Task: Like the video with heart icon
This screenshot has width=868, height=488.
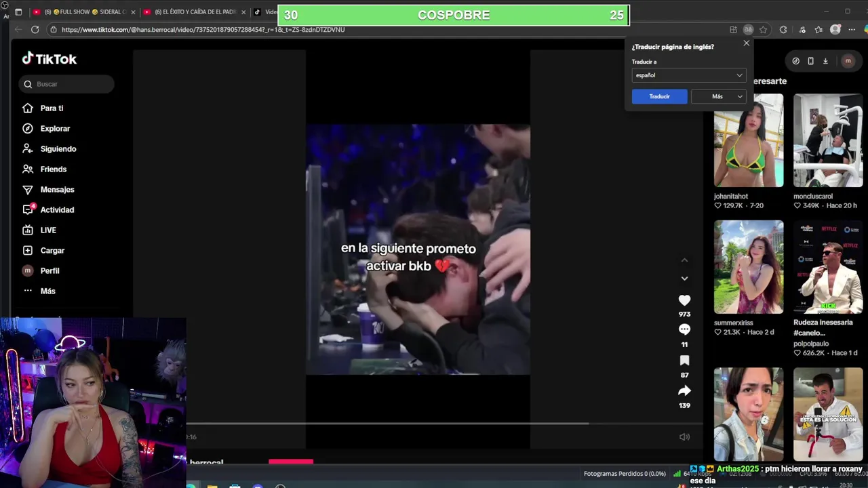Action: (684, 300)
